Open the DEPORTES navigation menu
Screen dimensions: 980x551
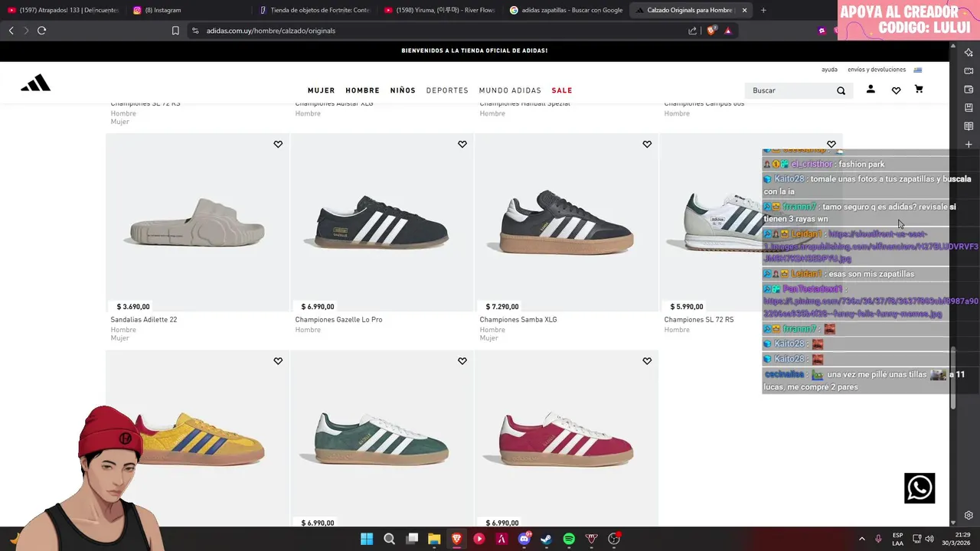pyautogui.click(x=447, y=90)
